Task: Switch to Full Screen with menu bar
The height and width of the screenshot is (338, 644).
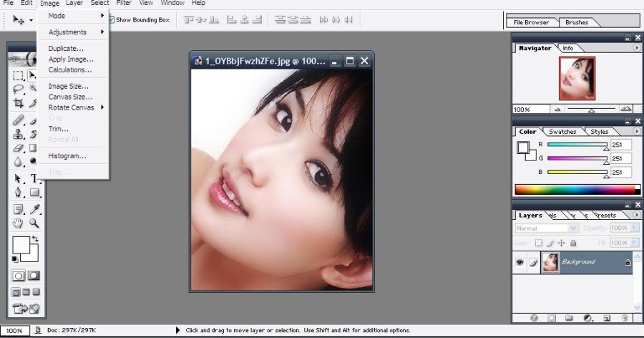Action: point(26,292)
